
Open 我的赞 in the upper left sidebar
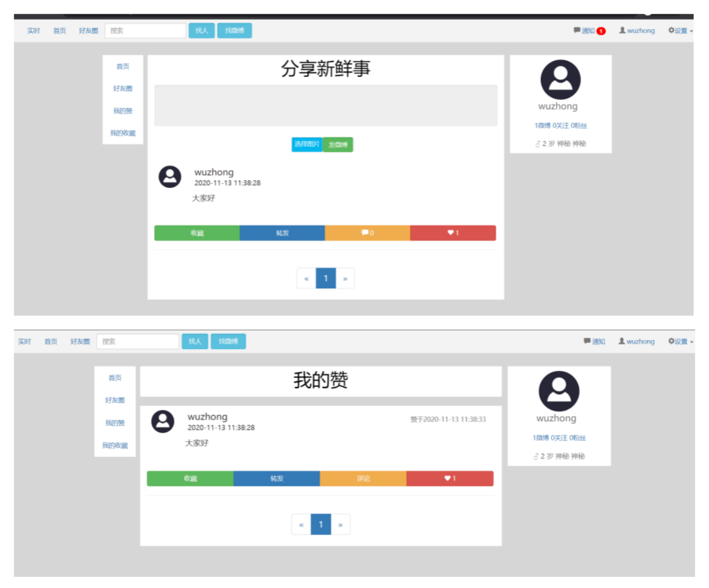coord(123,111)
